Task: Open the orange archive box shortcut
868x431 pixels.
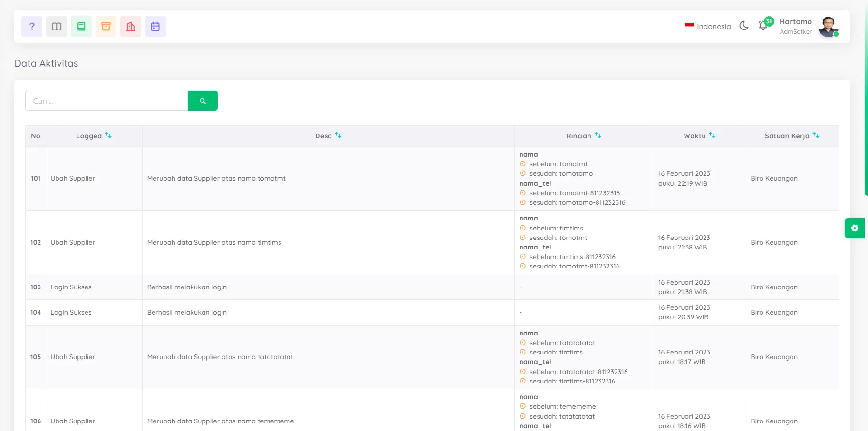Action: tap(106, 27)
